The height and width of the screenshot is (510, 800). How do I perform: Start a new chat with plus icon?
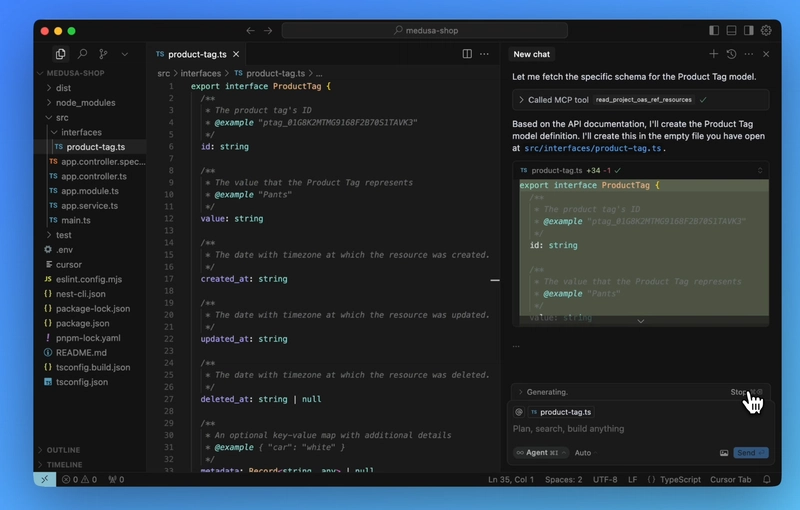point(713,54)
